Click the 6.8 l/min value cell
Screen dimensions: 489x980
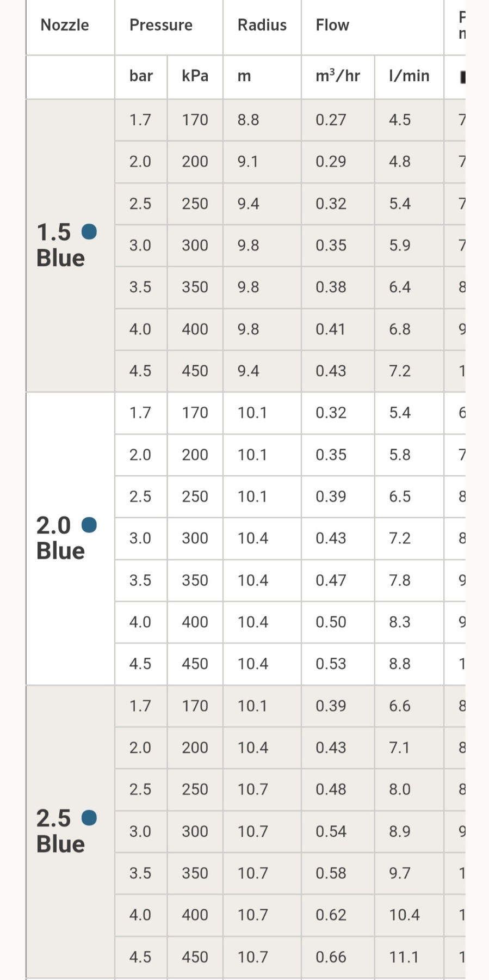(x=399, y=329)
